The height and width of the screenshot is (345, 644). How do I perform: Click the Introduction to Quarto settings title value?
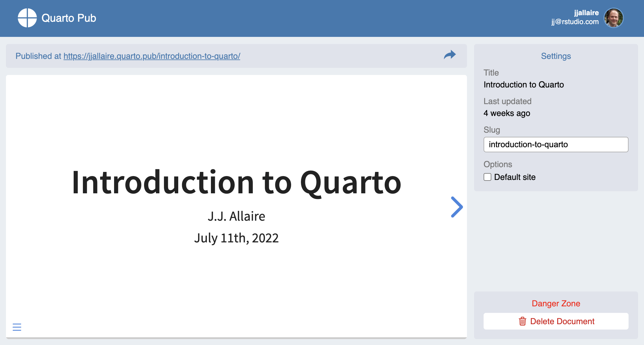pos(523,85)
